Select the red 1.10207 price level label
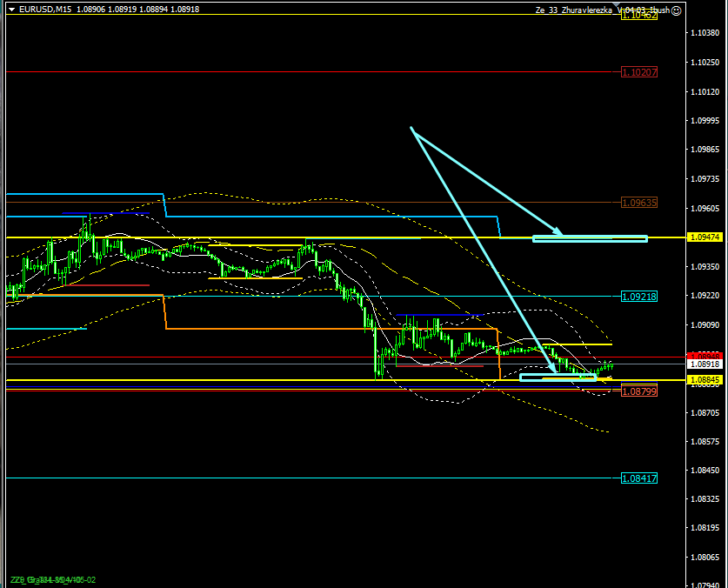This screenshot has width=728, height=588. [x=638, y=72]
